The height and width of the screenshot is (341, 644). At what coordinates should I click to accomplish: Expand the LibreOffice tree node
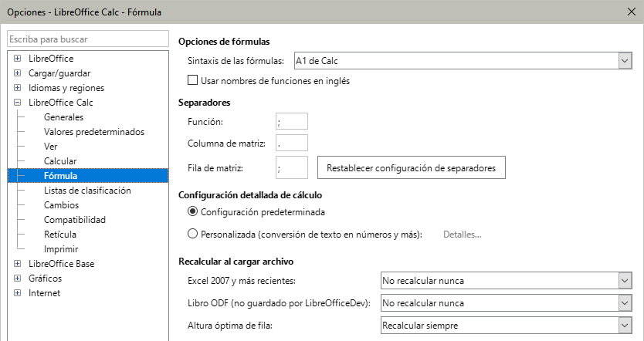pos(17,59)
